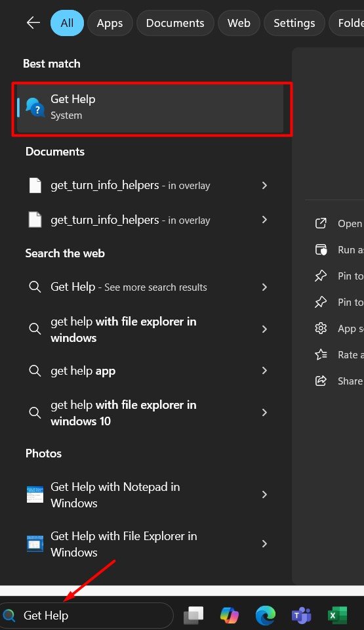The width and height of the screenshot is (364, 630).
Task: Expand chevron beside 'Get Help - See more search results'
Action: click(x=264, y=287)
